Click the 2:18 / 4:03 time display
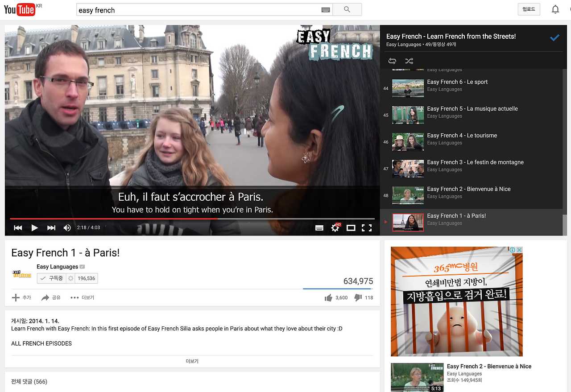 point(88,228)
